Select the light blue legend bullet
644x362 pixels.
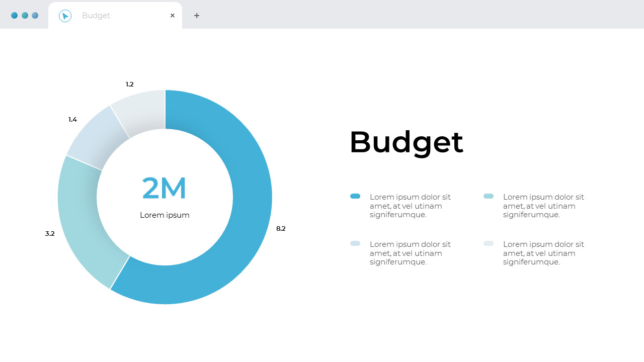tap(489, 196)
